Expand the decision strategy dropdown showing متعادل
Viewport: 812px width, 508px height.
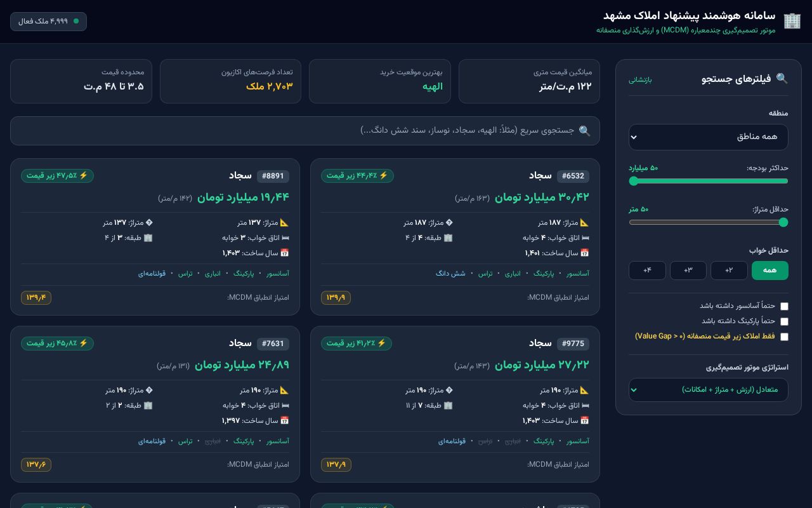[x=709, y=390]
